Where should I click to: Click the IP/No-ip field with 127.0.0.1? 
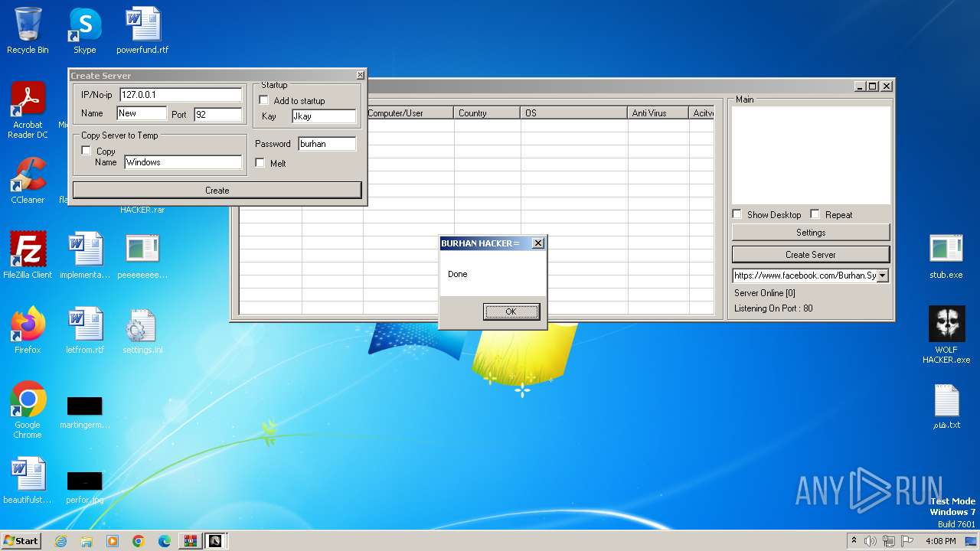(181, 94)
